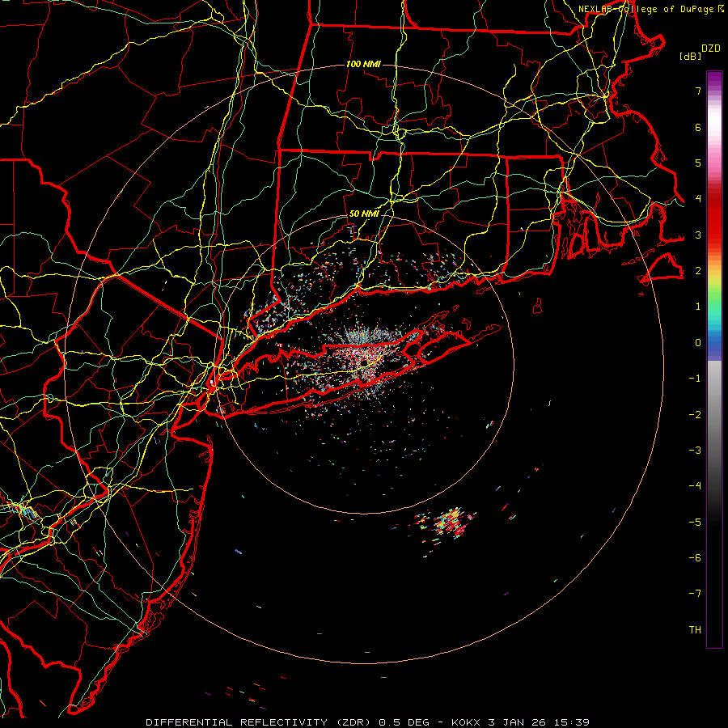Click the color scale tick label -7

(x=695, y=594)
